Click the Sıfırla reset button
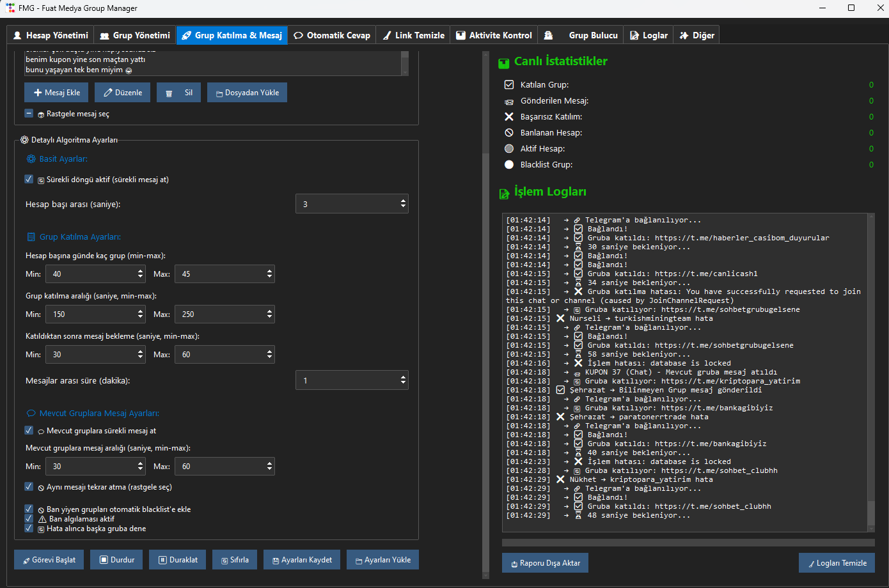The image size is (889, 588). 235,560
